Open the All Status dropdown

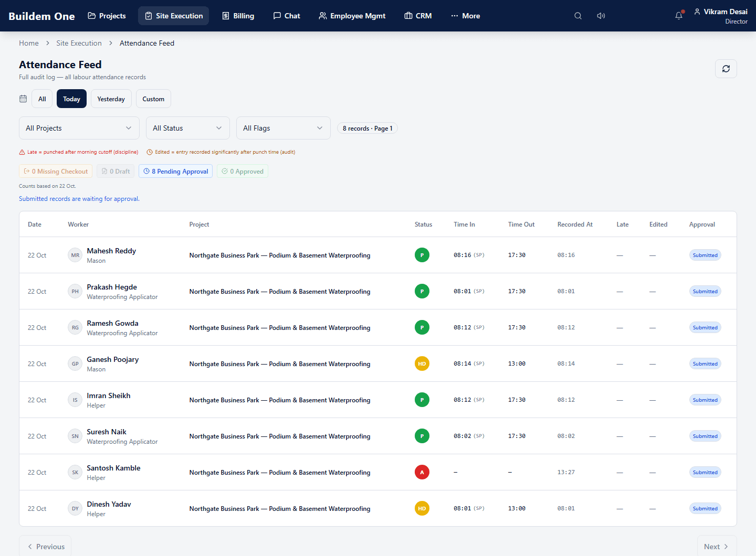click(x=188, y=128)
